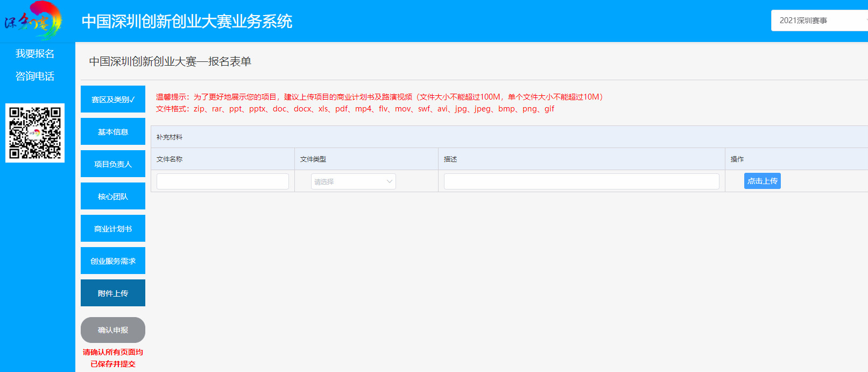Focus the 文件名称 text input field

[x=223, y=181]
